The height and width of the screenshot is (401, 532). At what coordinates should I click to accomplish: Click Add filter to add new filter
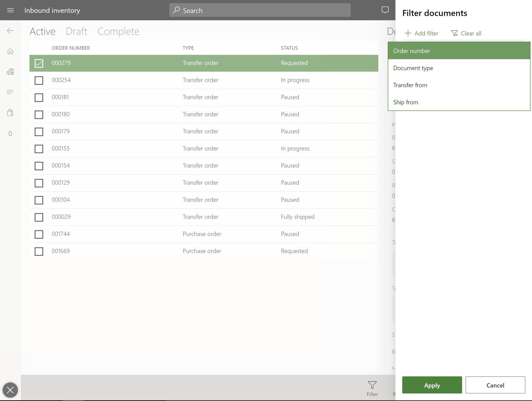(x=421, y=33)
